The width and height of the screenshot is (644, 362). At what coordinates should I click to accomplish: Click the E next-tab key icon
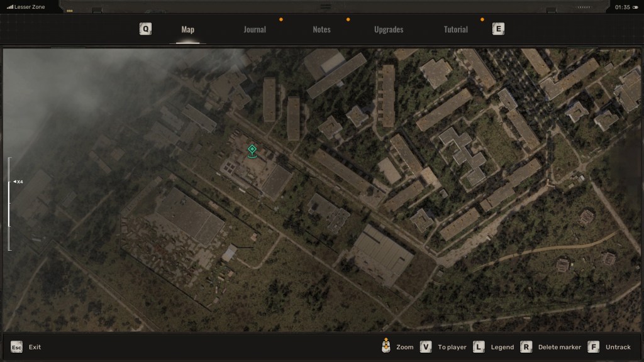coord(498,29)
